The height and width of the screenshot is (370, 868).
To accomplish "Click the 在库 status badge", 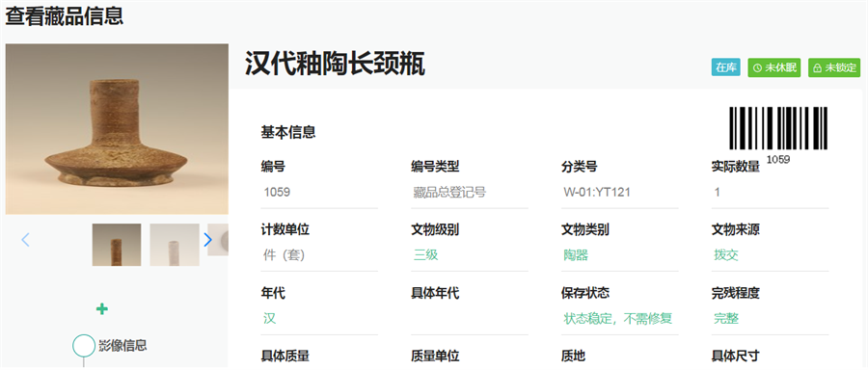I will 725,67.
